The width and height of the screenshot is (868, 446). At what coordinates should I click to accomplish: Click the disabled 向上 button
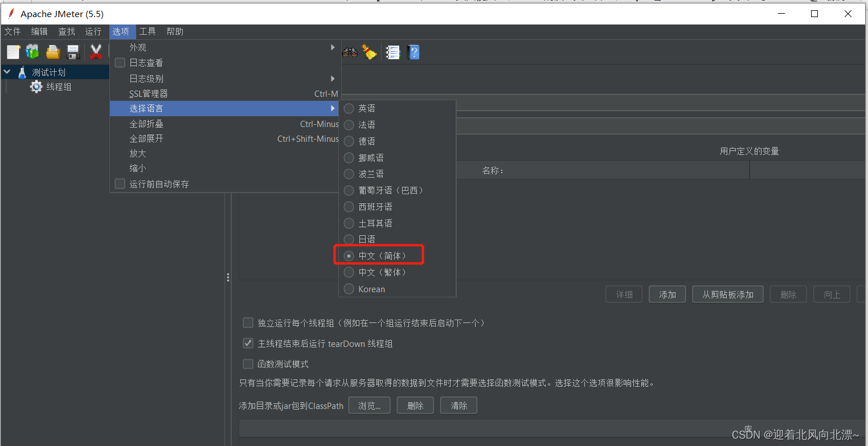832,294
